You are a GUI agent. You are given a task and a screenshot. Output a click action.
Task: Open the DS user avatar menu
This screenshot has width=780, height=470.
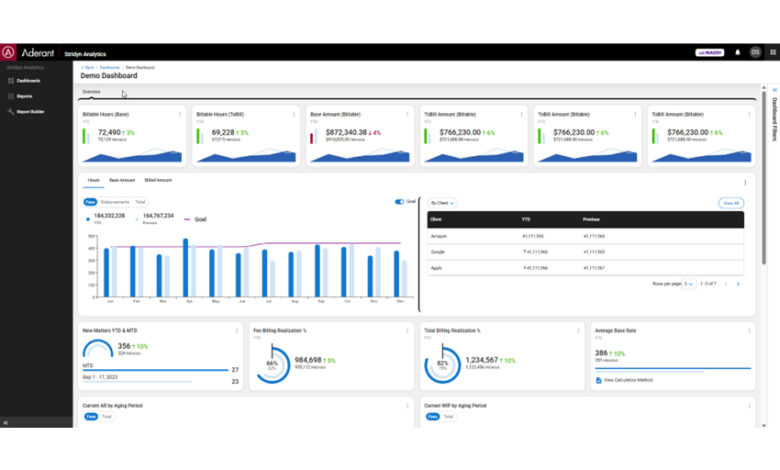[755, 52]
